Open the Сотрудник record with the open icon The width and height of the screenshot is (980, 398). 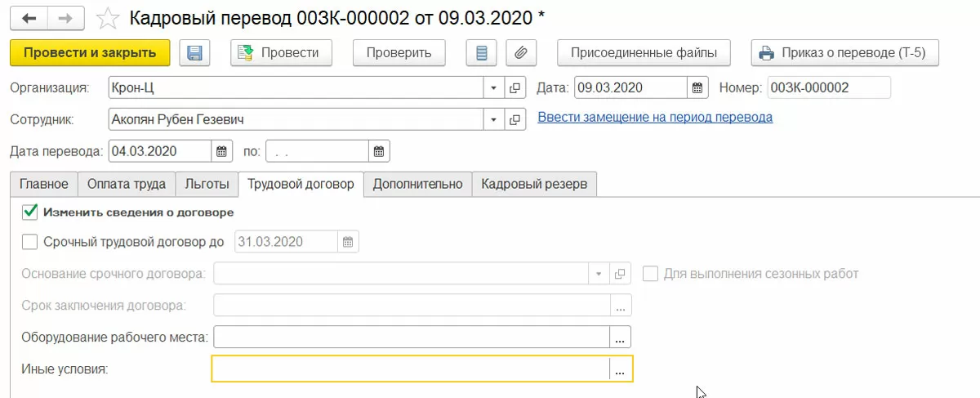pos(514,119)
